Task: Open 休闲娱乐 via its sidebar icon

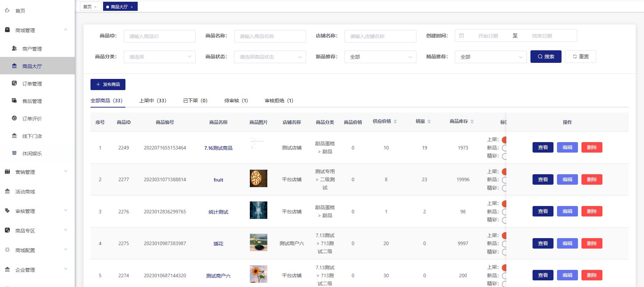Action: pyautogui.click(x=14, y=153)
